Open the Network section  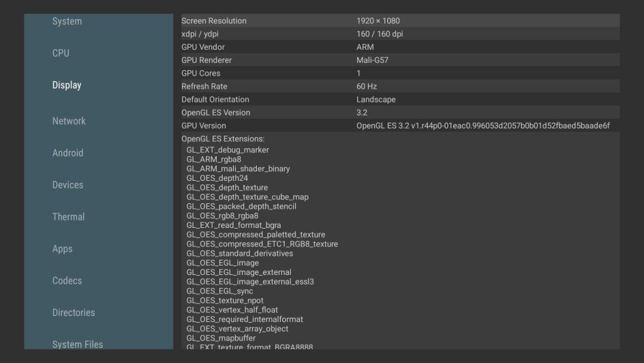point(69,121)
